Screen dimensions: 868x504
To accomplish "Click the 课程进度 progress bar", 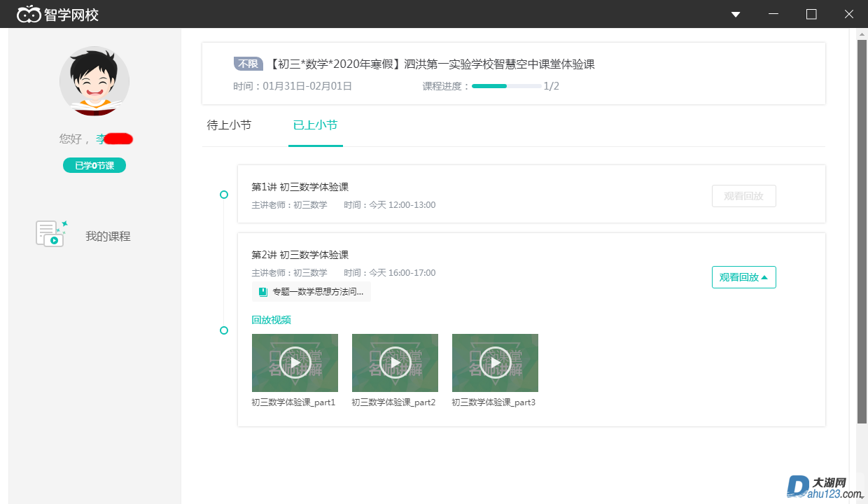I will pos(506,86).
